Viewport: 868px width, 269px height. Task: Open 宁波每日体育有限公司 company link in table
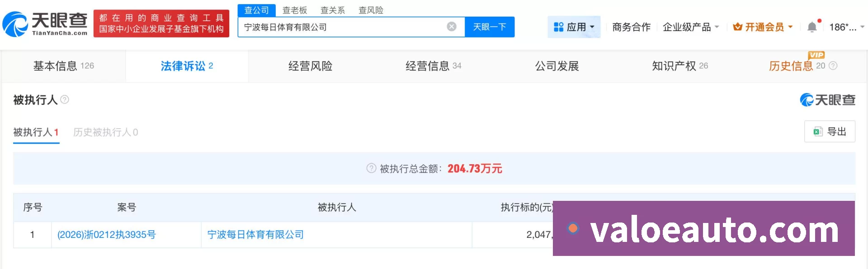click(x=255, y=235)
